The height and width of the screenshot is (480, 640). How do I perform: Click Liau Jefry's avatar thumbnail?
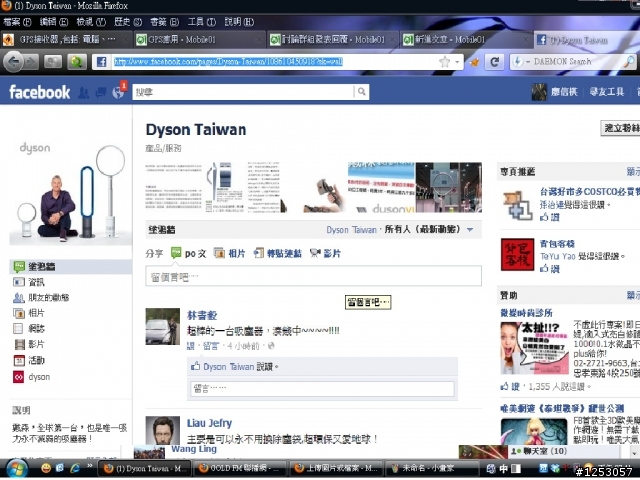(162, 431)
